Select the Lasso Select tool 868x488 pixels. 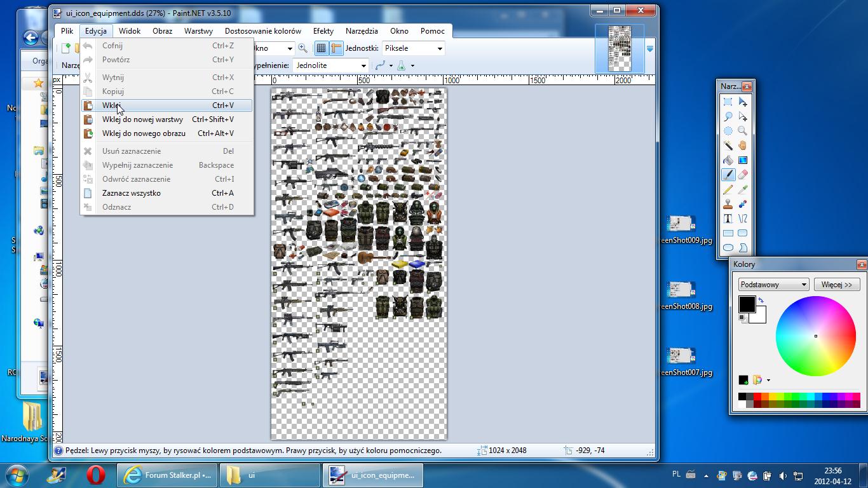coord(728,116)
